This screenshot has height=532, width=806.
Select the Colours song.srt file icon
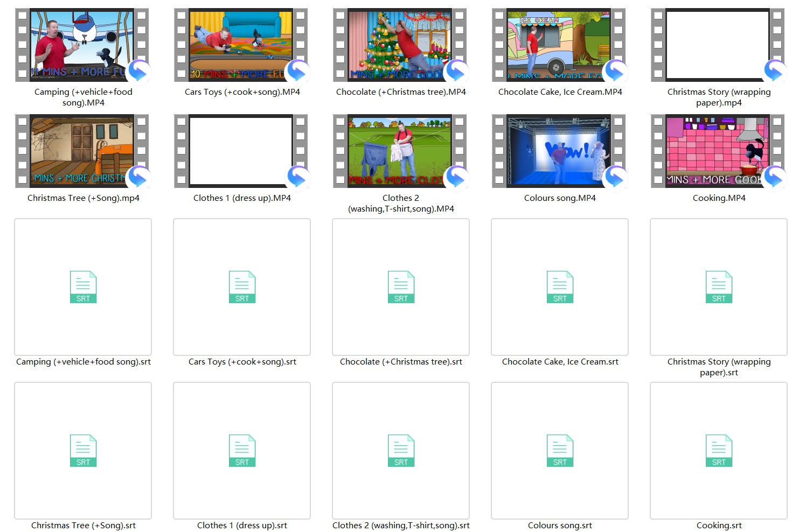click(560, 451)
